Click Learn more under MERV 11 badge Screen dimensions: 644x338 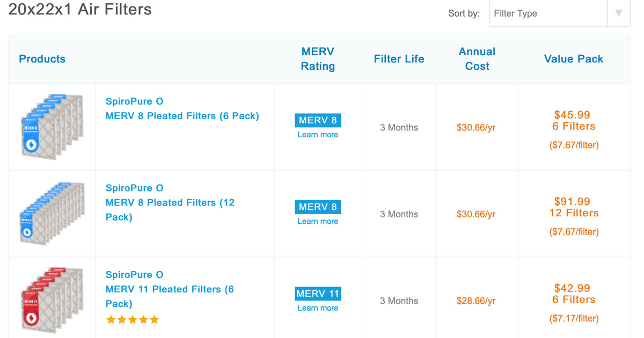(x=318, y=308)
